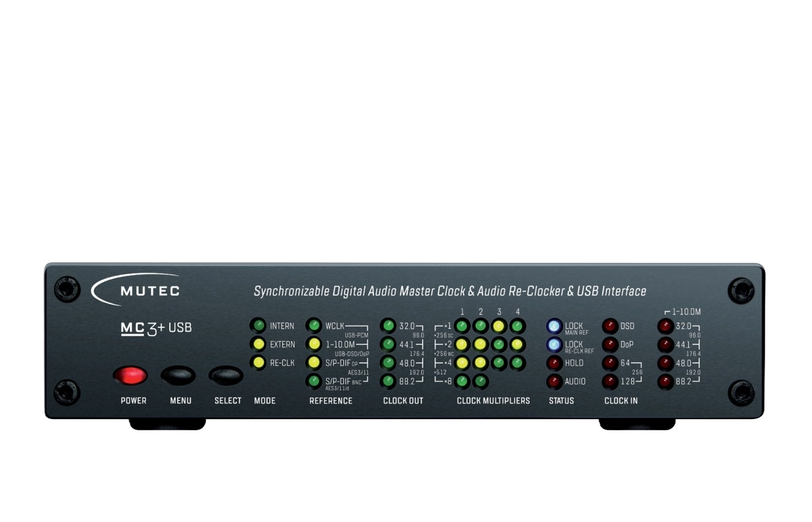812x522 pixels.
Task: Click the Synchronizable Digital Audio Master Clock headline
Action: (450, 291)
